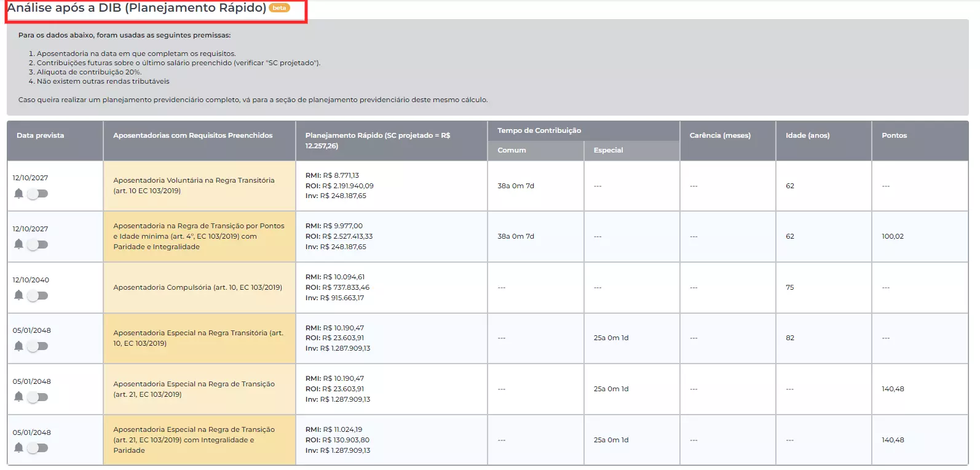Click the value 'ROI: R$ 2.527.413,33'
The image size is (980, 470).
pyautogui.click(x=339, y=236)
